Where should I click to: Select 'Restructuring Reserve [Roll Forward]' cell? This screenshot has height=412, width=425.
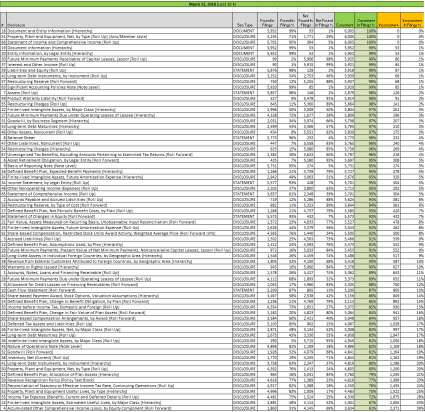coord(119,81)
